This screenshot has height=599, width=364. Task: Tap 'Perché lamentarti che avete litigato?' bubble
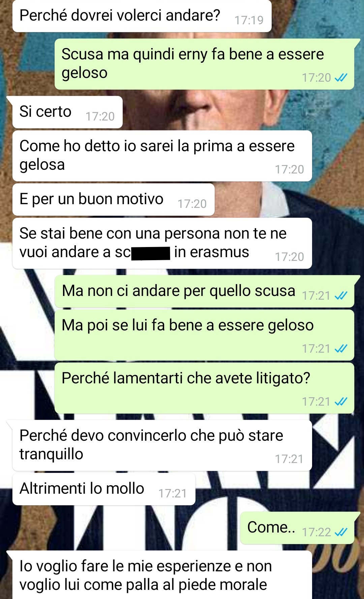pos(204,388)
